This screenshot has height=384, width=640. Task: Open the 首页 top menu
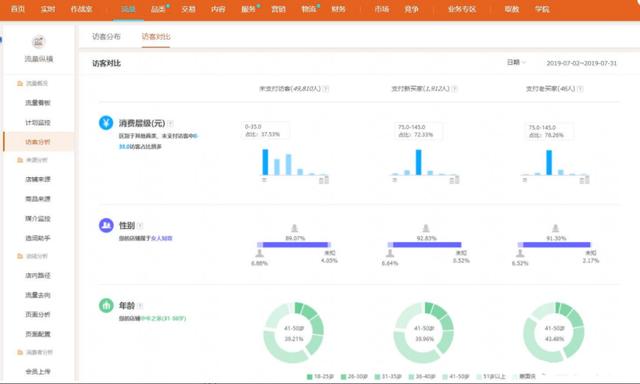18,9
